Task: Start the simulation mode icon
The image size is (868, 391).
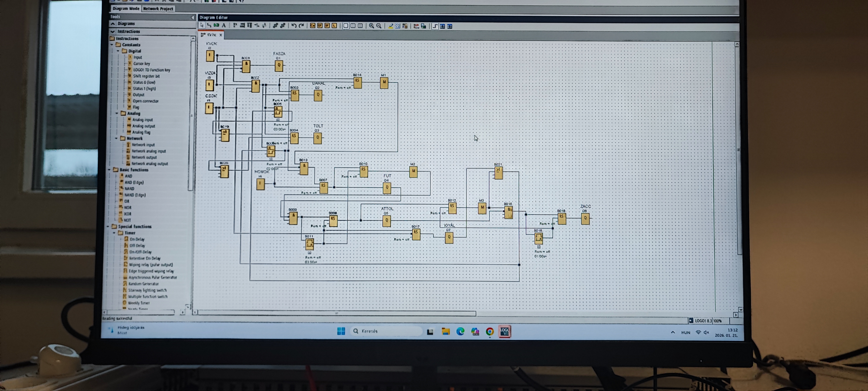Action: coord(416,26)
